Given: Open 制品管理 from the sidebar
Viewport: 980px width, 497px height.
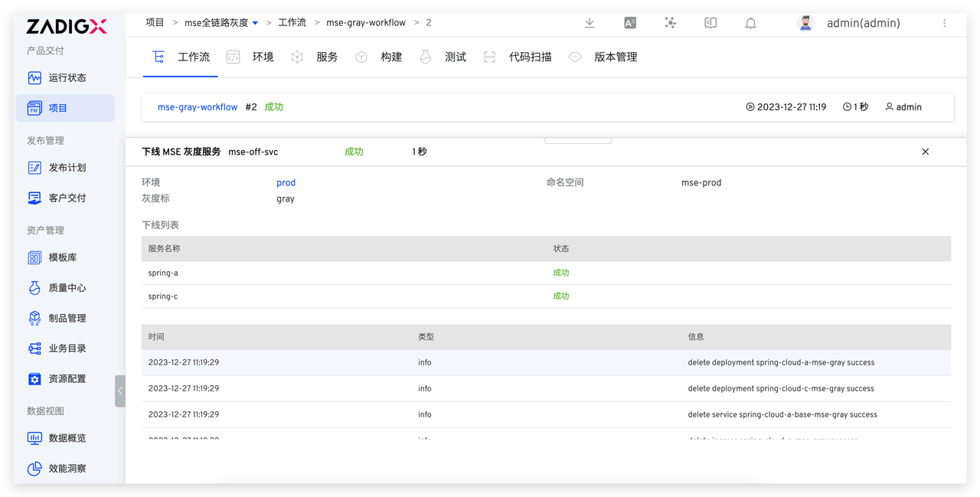Looking at the screenshot, I should tap(66, 317).
